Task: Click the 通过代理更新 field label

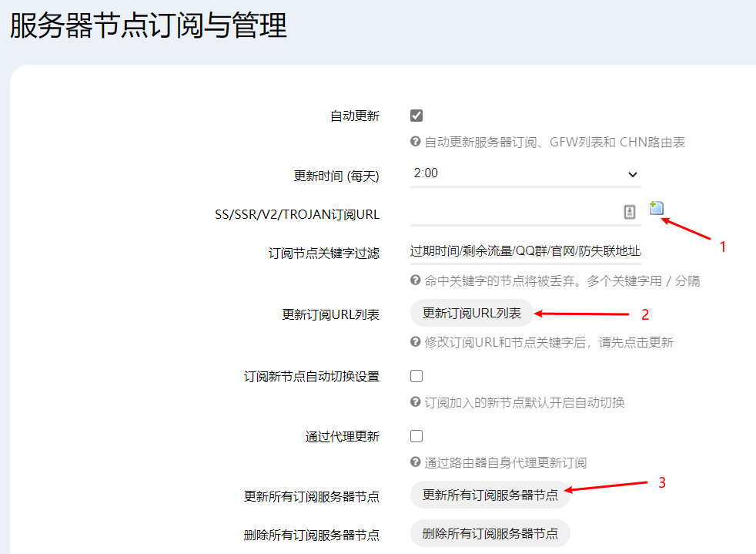Action: click(x=342, y=437)
